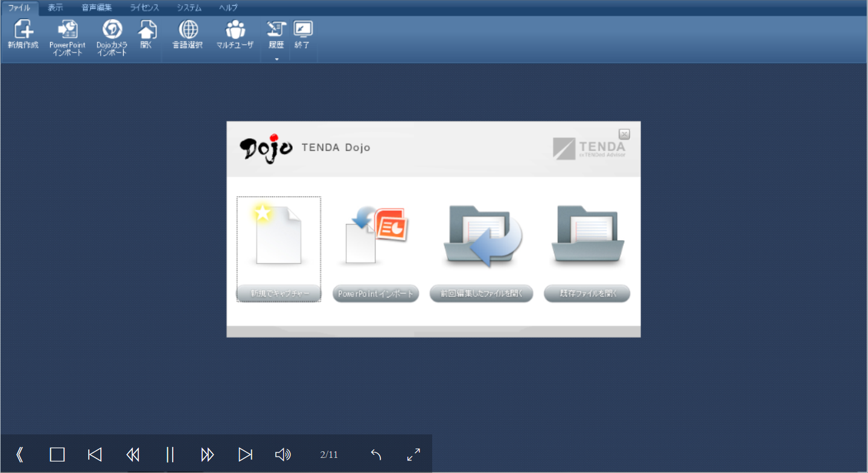Switch to the 音声編集 tab
Screen dimensions: 868x473
[x=97, y=8]
